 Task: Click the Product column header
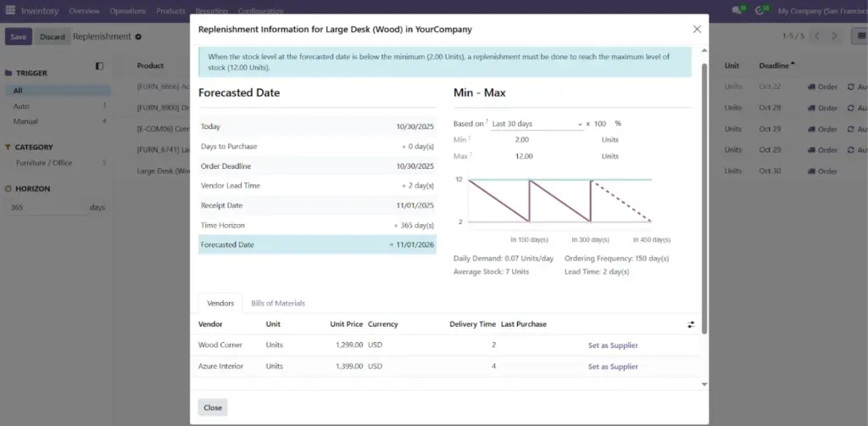[x=150, y=65]
